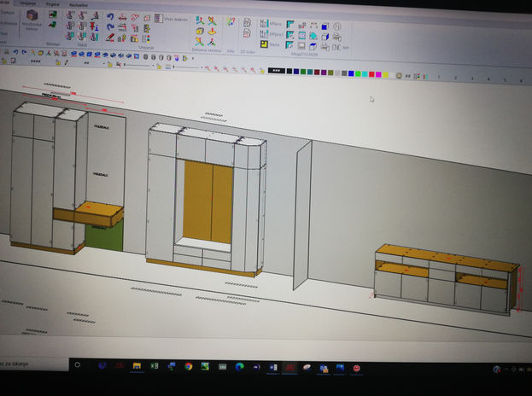This screenshot has height=396, width=532.
Task: Select the yellow color swatch
Action: (386, 75)
